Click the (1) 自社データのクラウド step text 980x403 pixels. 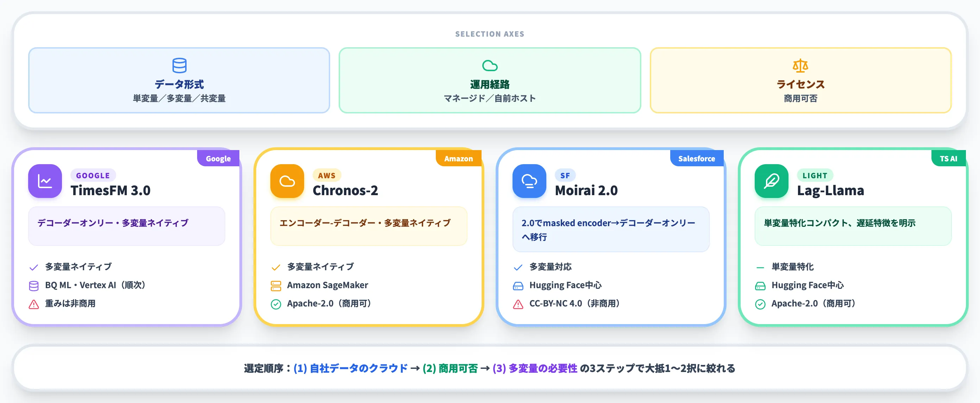350,368
